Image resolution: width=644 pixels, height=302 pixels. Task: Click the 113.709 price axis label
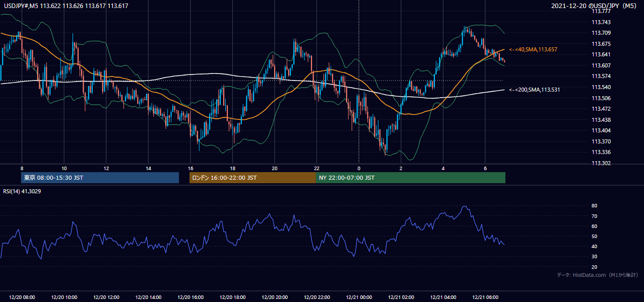[601, 33]
